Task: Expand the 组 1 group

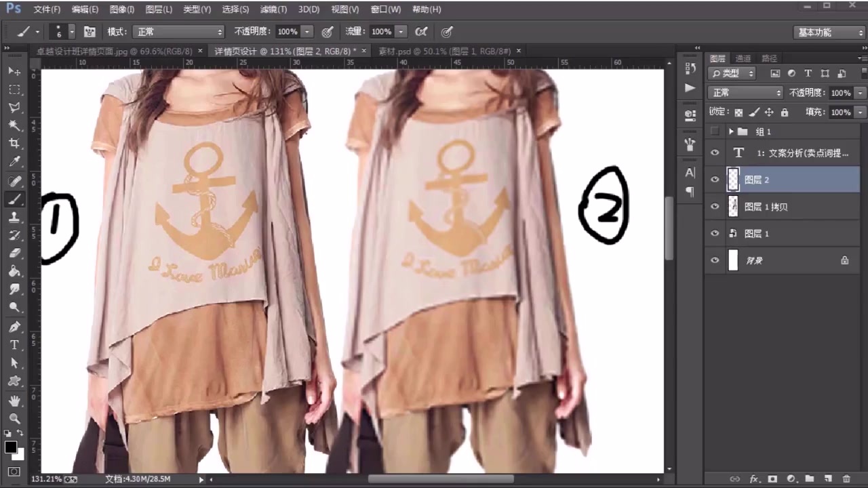Action: [x=731, y=131]
